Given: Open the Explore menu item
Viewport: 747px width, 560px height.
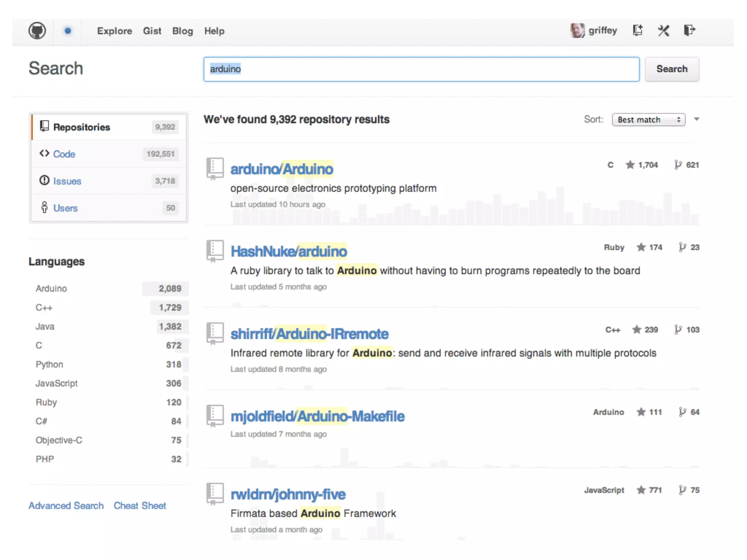Looking at the screenshot, I should pyautogui.click(x=115, y=31).
